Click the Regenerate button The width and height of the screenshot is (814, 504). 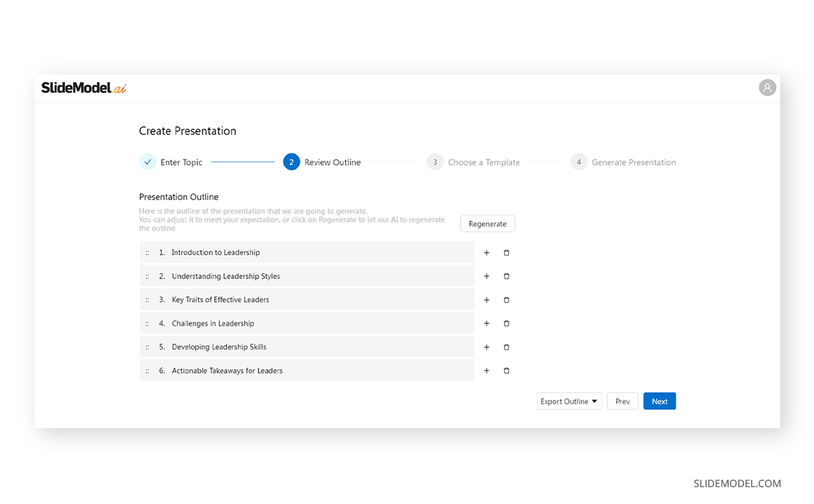point(487,223)
